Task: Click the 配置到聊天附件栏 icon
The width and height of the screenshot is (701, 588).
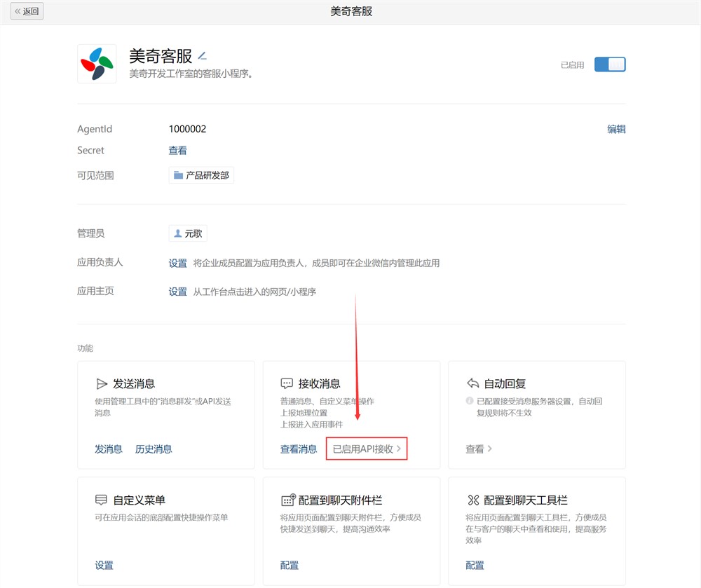Action: 288,500
